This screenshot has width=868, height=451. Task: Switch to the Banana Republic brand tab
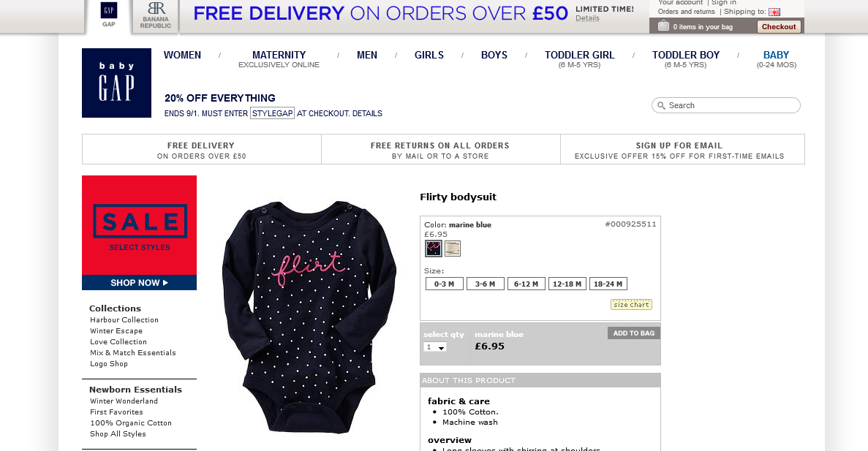tap(156, 15)
